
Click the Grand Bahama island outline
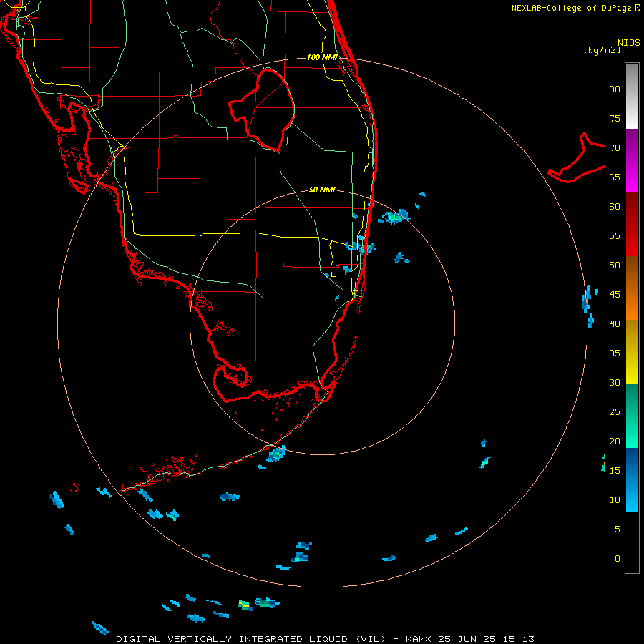577,157
